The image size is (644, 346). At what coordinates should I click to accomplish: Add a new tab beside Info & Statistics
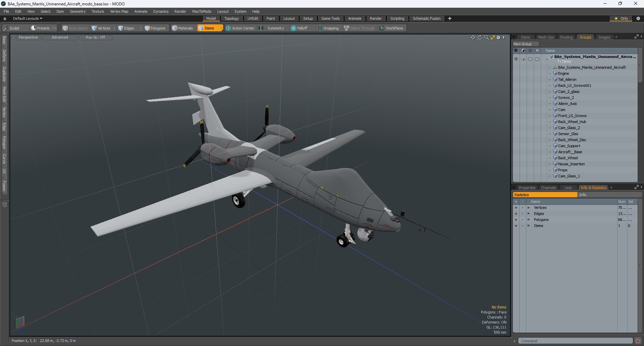point(611,188)
